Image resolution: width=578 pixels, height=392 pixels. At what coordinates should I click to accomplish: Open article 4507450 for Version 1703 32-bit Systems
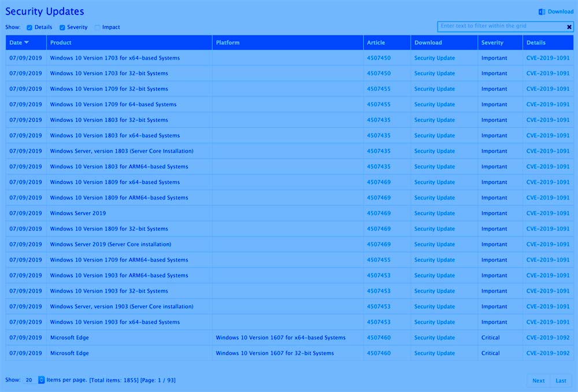pyautogui.click(x=379, y=73)
